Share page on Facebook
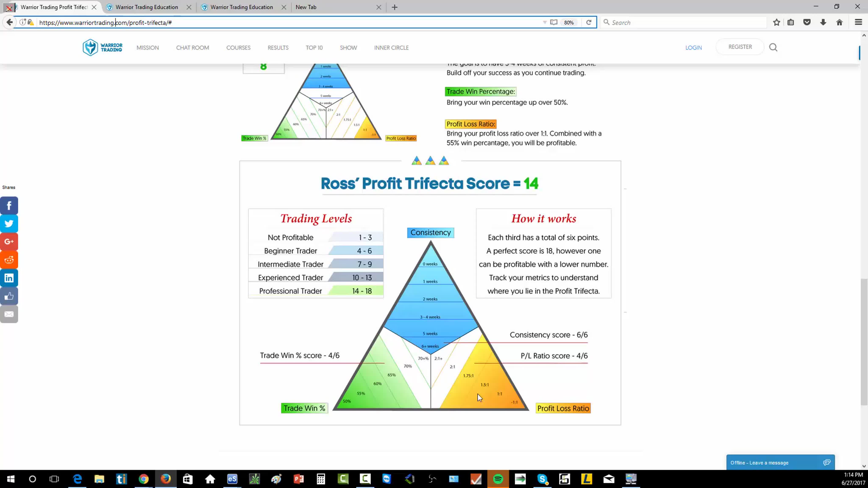The image size is (868, 488). (9, 205)
